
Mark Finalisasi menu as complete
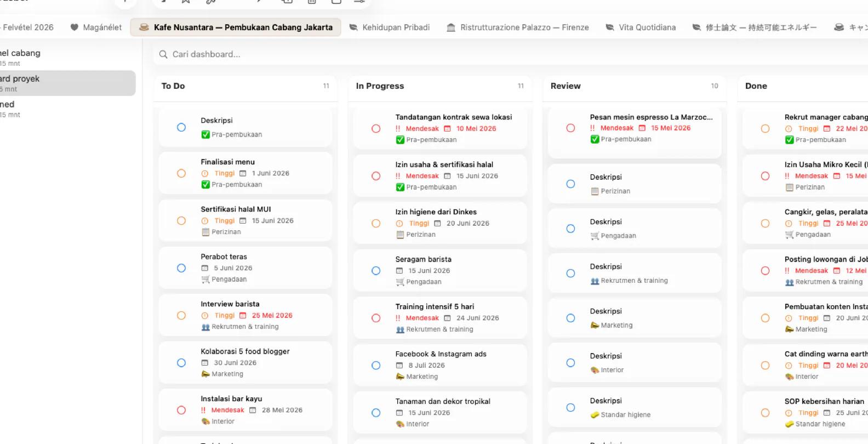click(x=181, y=173)
